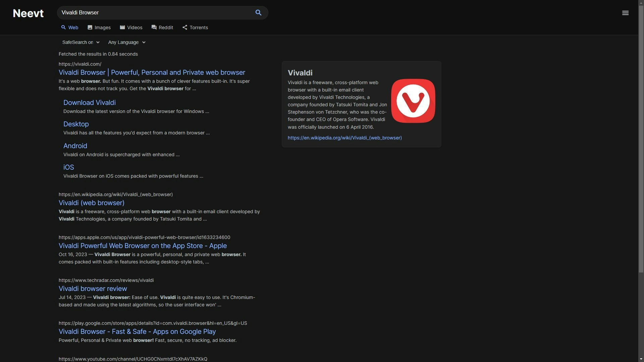Image resolution: width=644 pixels, height=362 pixels.
Task: Open the Apps on Google Play result
Action: 137,331
